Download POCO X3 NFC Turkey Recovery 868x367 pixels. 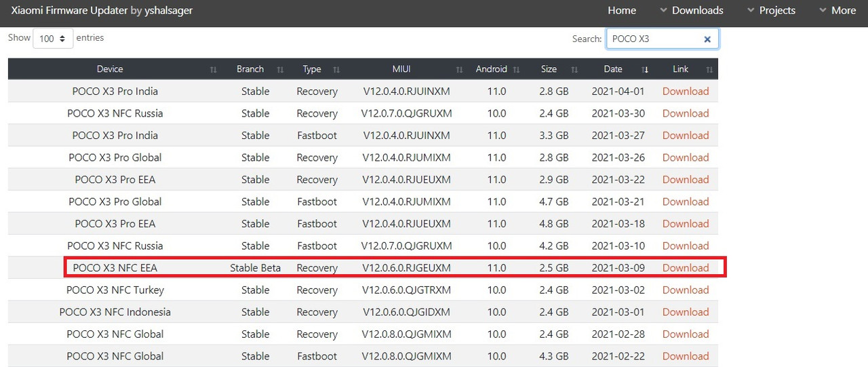[686, 290]
